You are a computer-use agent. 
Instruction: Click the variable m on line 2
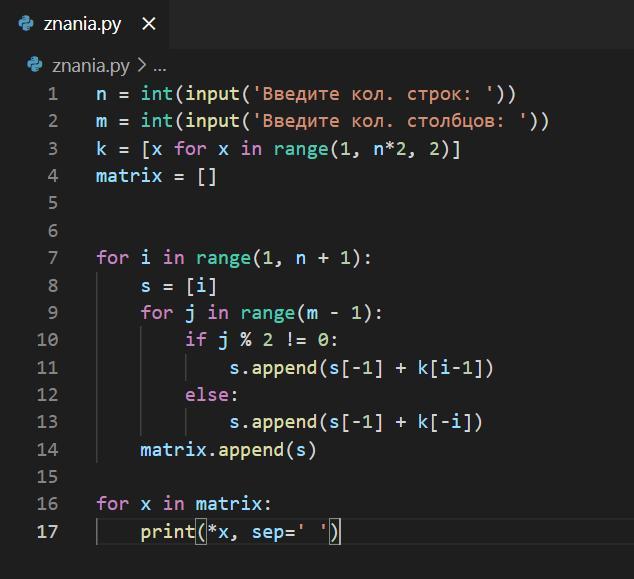click(101, 122)
